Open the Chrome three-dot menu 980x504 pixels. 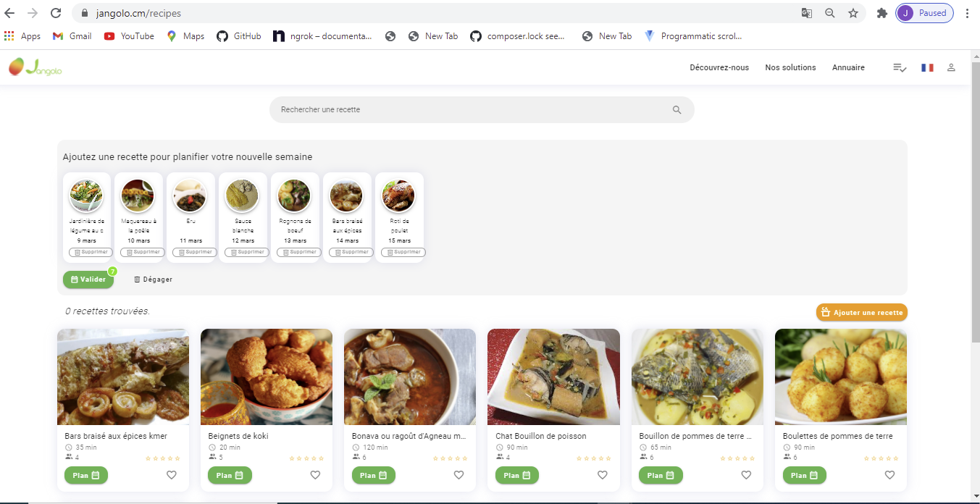pyautogui.click(x=968, y=13)
